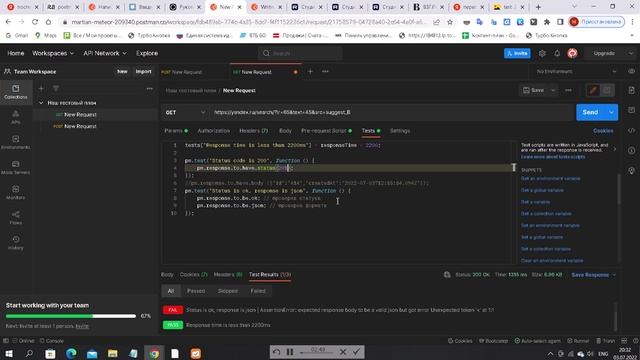
Task: Expand the Save Response dropdown
Action: coord(593,275)
